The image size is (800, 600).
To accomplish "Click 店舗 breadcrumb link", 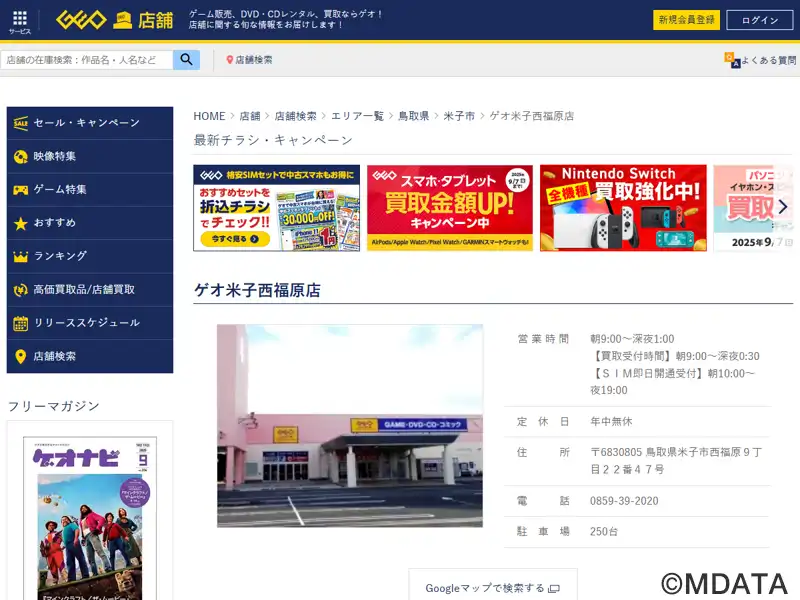I will pyautogui.click(x=250, y=116).
